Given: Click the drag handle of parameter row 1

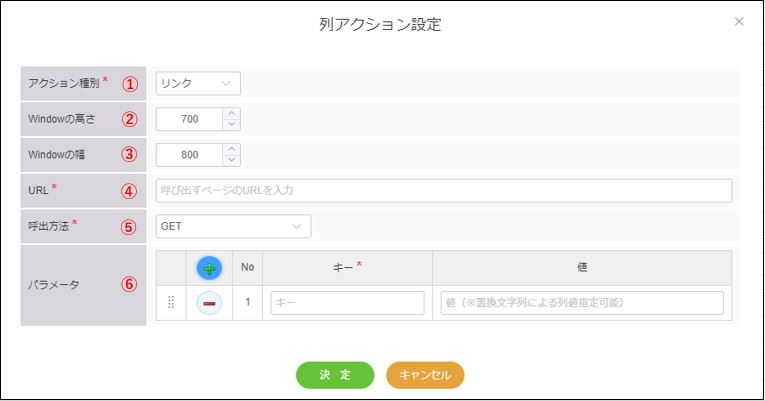Looking at the screenshot, I should tap(170, 303).
